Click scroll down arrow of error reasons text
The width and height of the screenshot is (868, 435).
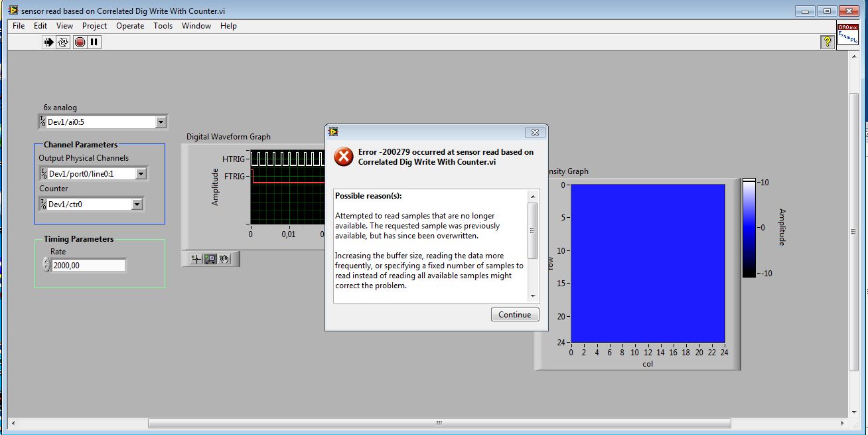point(533,296)
